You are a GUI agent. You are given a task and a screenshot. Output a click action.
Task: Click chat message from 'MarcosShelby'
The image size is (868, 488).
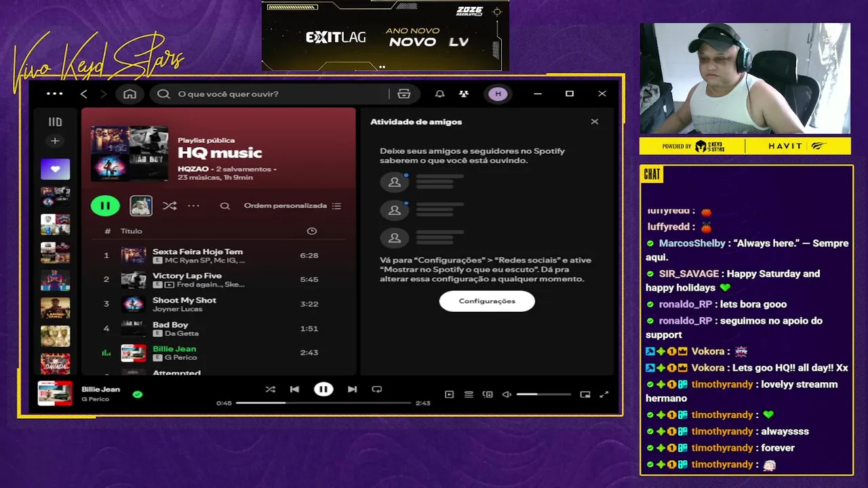click(x=747, y=250)
